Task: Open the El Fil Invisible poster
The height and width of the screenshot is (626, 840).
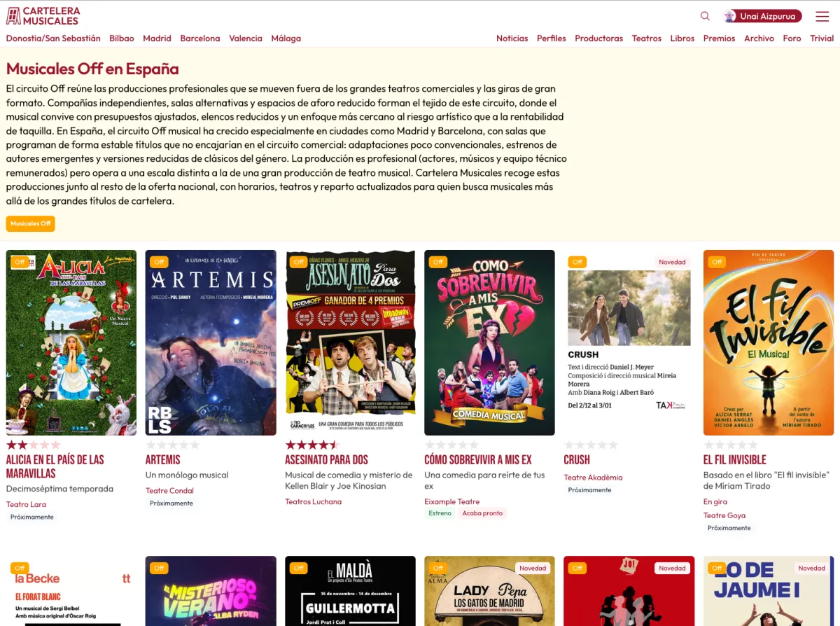Action: pyautogui.click(x=769, y=342)
